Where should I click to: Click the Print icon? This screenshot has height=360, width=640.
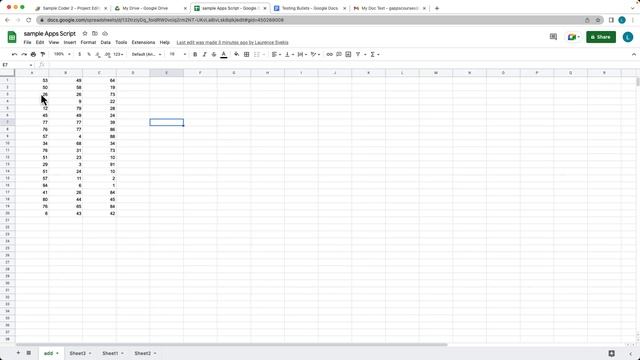[33, 54]
